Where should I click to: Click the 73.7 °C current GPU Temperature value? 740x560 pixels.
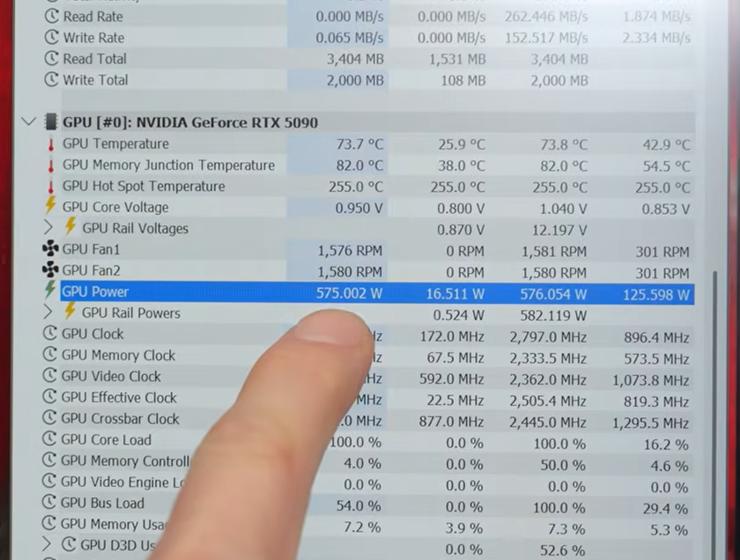359,144
